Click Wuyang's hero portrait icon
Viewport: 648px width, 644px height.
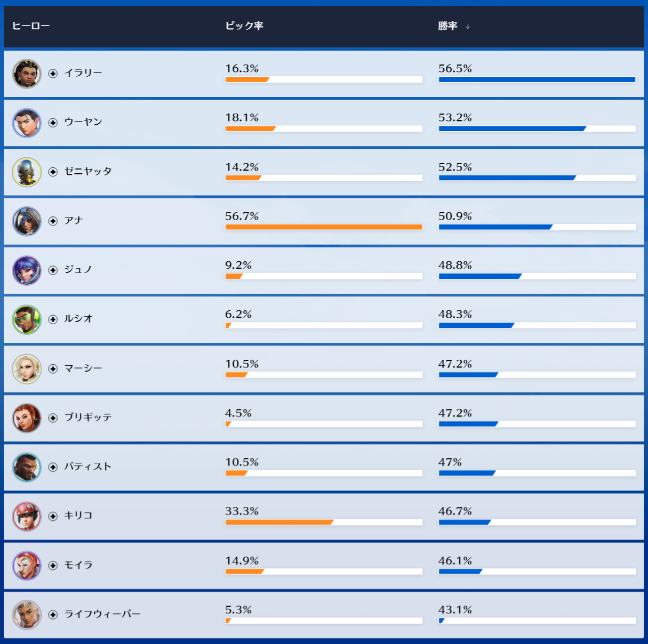tap(27, 123)
